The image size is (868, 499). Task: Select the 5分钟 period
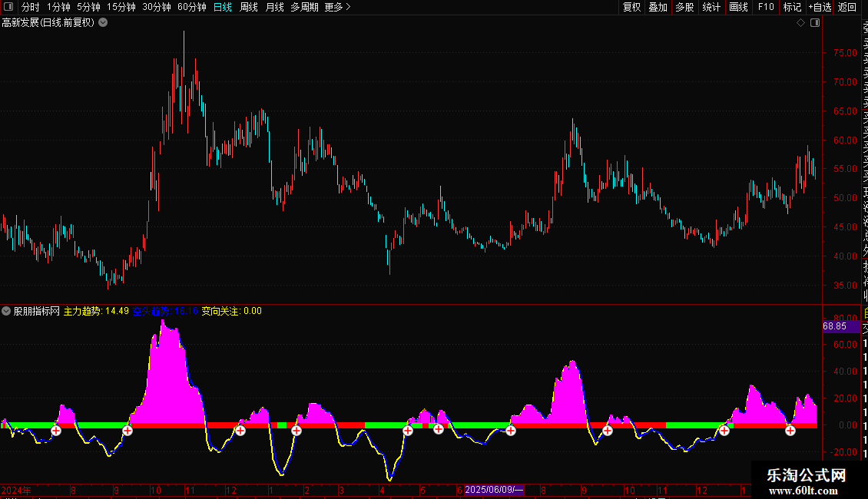click(x=88, y=7)
